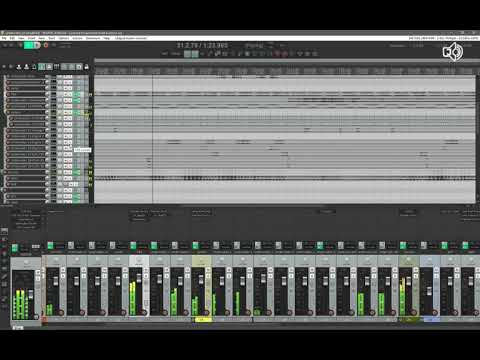The width and height of the screenshot is (480, 360).
Task: Open the Edit menu
Action: point(12,38)
